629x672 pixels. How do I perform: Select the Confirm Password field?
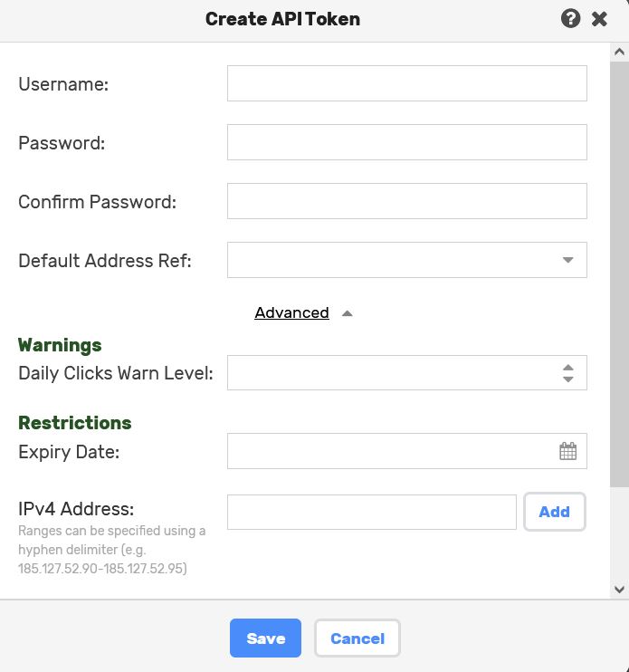point(406,201)
